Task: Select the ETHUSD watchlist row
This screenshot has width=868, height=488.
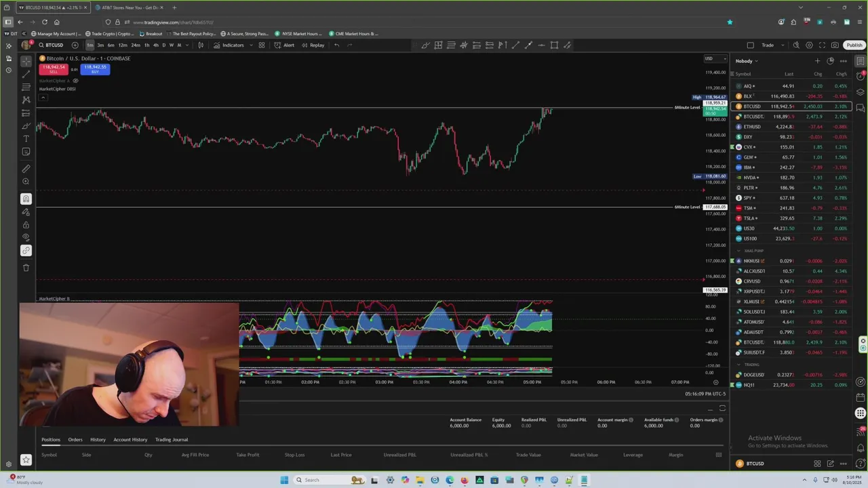Action: [791, 127]
